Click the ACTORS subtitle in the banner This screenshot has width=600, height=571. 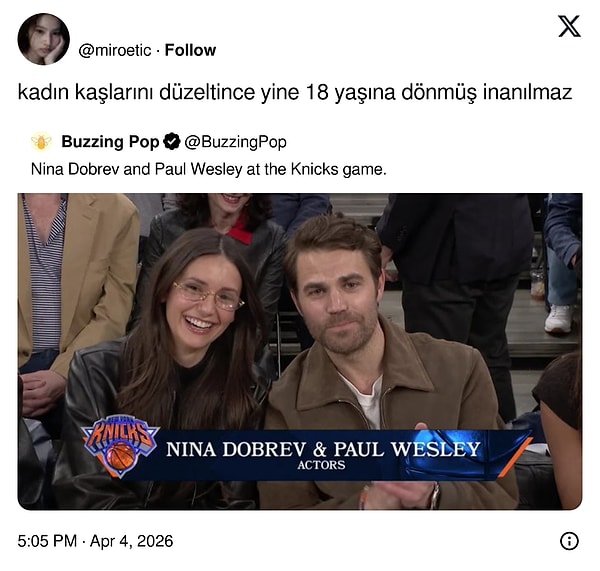tap(321, 465)
